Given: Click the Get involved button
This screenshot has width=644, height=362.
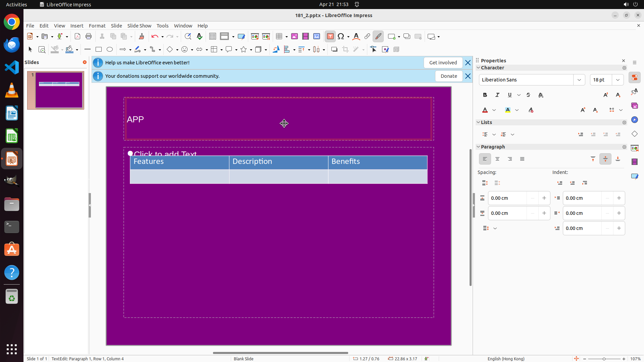Looking at the screenshot, I should [x=443, y=63].
